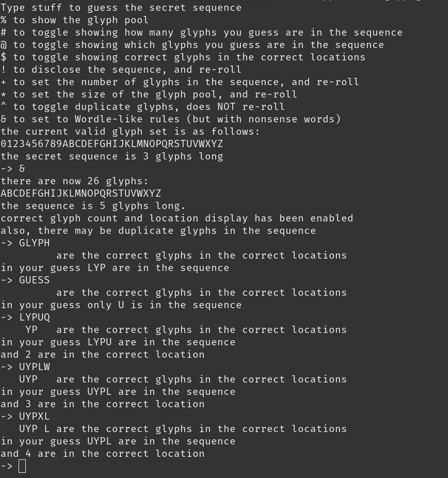Screen dimensions: 448x478
Task: Click the entered guess LYPUQ
Action: point(35,317)
